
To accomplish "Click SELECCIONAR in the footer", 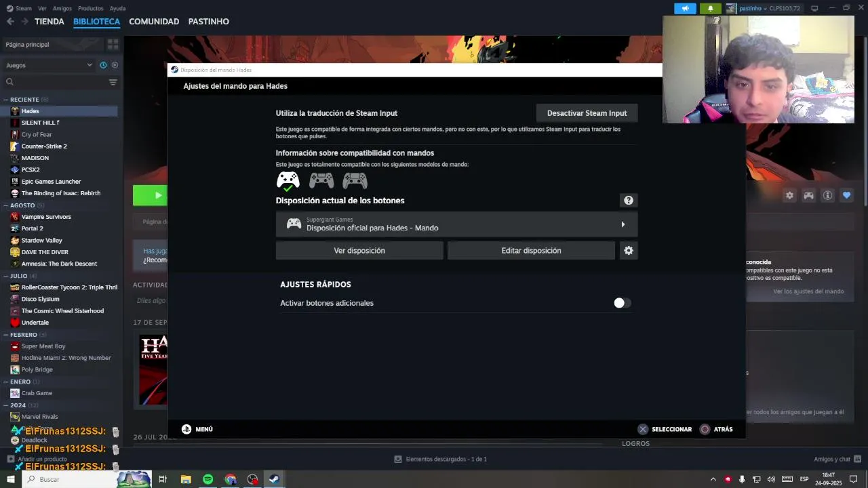I will [672, 429].
